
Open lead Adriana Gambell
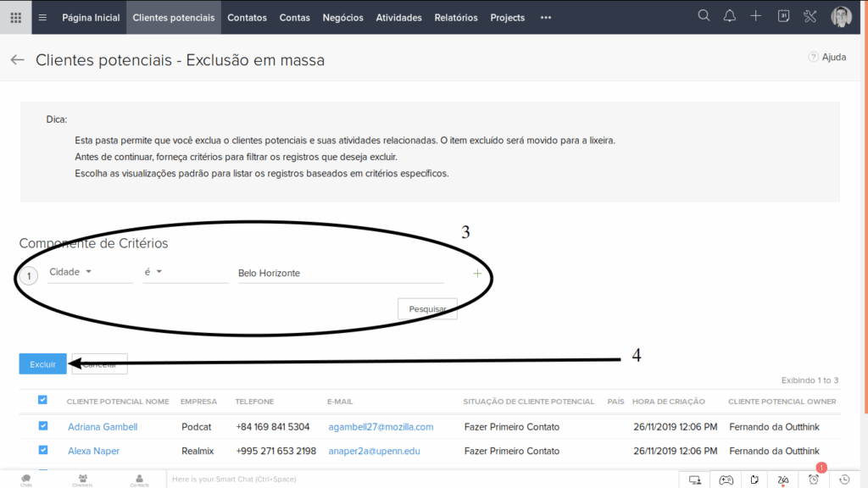103,427
